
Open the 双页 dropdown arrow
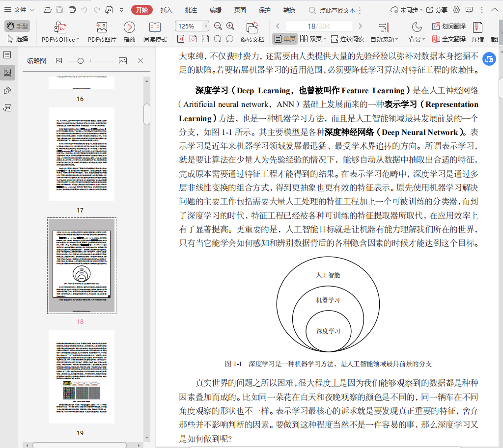[x=325, y=39]
